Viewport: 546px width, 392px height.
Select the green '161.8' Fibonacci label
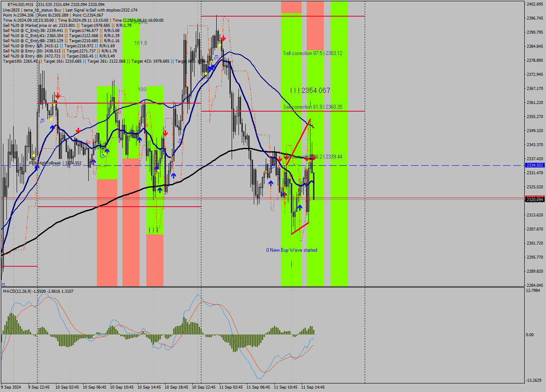tap(140, 43)
